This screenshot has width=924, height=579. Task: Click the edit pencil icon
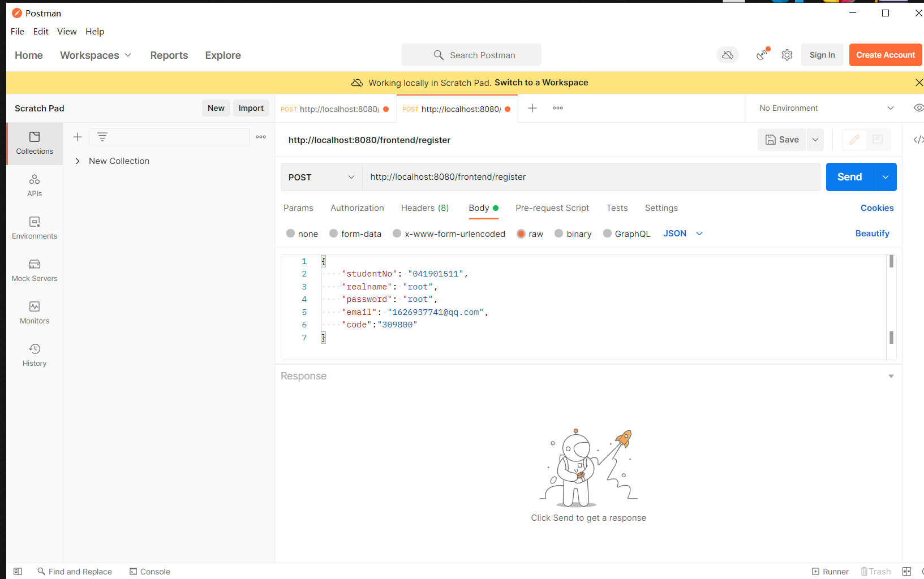(854, 140)
